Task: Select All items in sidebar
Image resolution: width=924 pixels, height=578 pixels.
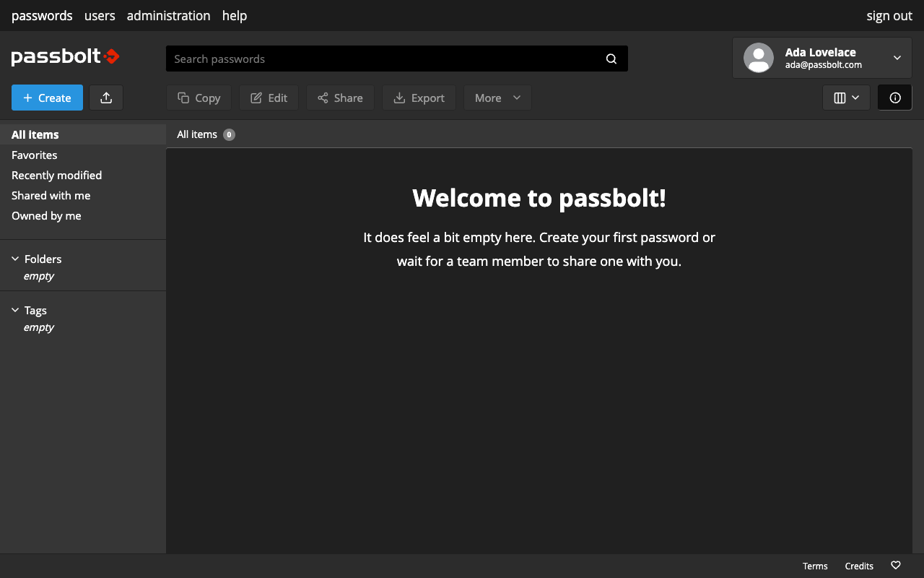Action: (x=83, y=134)
